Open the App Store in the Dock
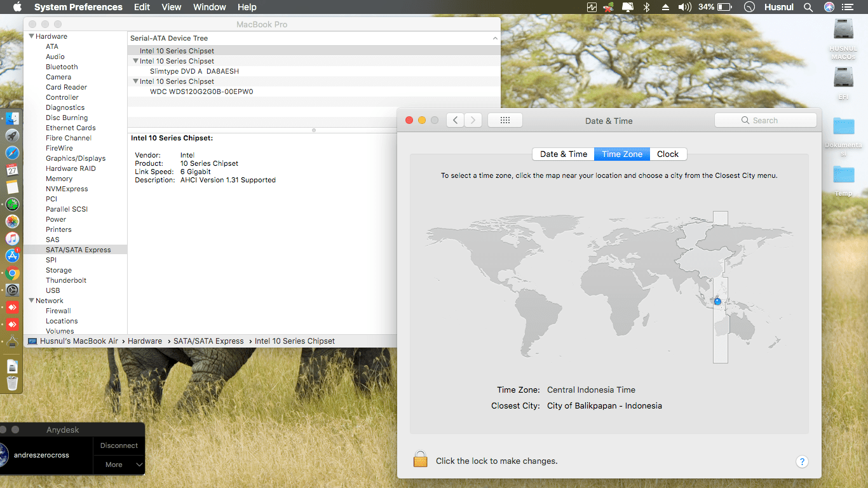 tap(12, 256)
